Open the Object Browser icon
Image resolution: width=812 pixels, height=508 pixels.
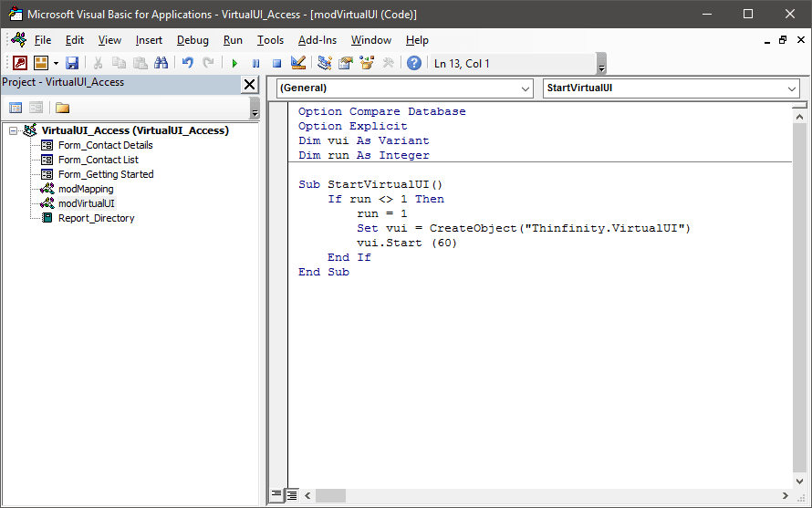367,63
